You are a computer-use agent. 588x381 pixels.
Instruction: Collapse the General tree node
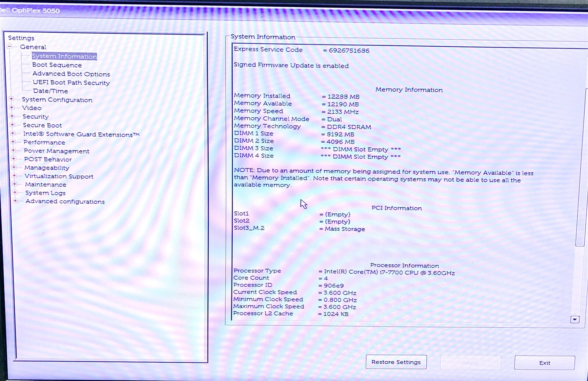(10, 46)
